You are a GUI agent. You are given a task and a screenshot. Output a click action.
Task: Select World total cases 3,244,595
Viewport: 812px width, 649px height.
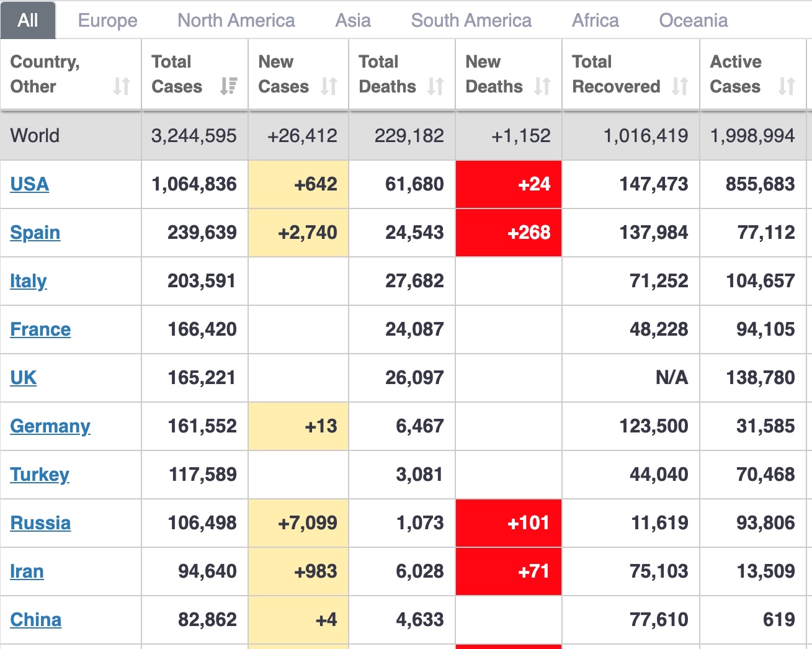pos(194,136)
